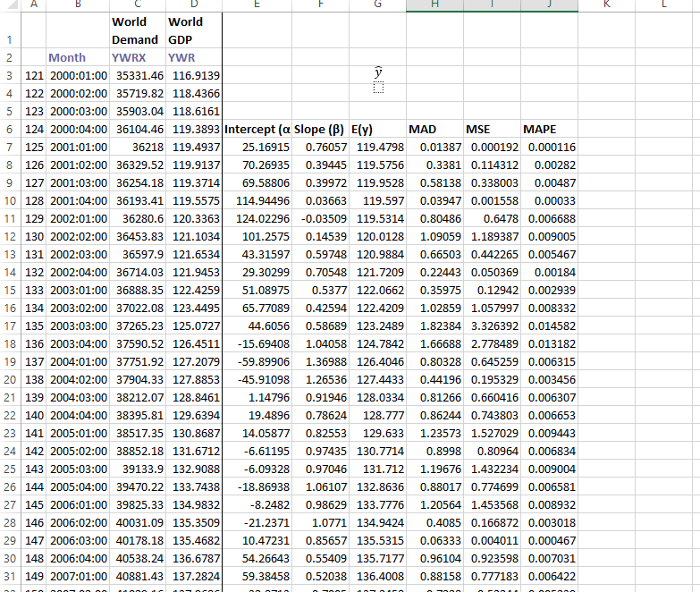
Task: Select the YWR label cell
Action: (194, 57)
